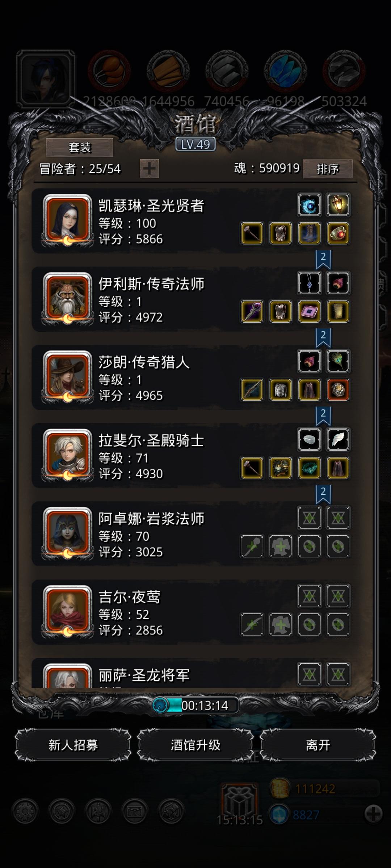
Task: Open the white wing item of 拉斐尔·圣殿骑士
Action: (x=338, y=439)
